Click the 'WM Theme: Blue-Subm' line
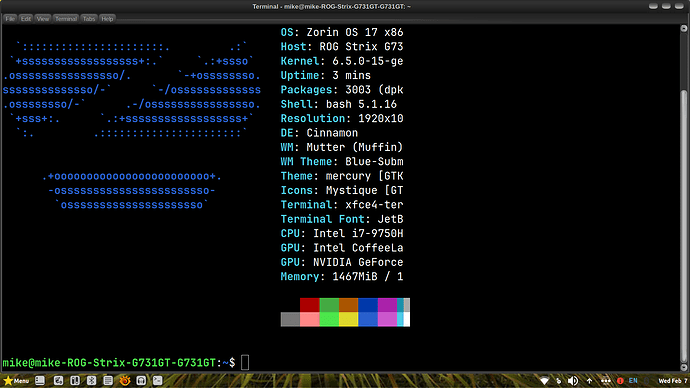The width and height of the screenshot is (690, 388). pyautogui.click(x=342, y=162)
